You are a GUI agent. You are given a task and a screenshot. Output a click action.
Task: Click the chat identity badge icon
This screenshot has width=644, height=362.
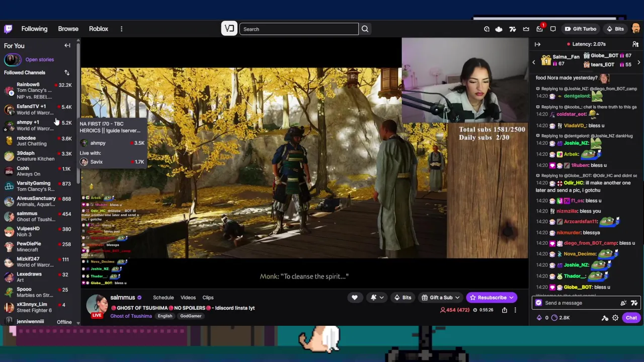coord(539,303)
